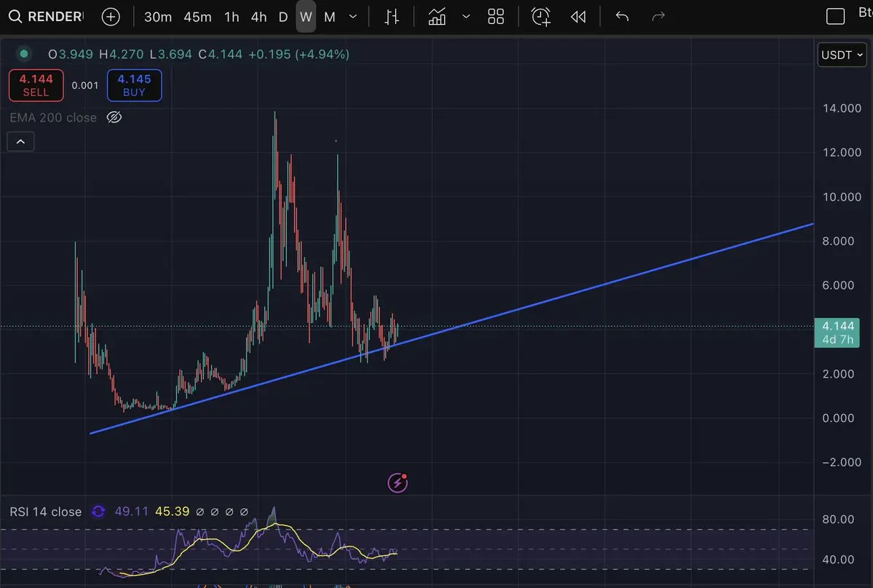Select the EMA 200 close legend

click(x=53, y=117)
